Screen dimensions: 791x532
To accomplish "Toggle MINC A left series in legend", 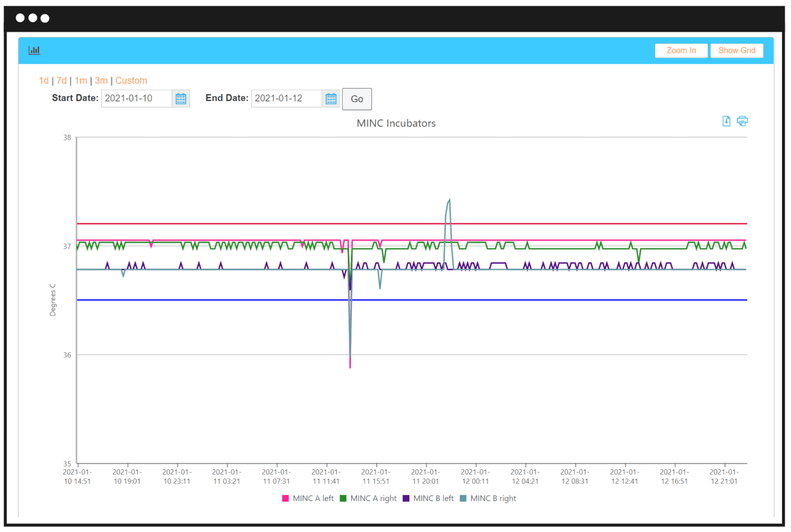I will click(x=308, y=498).
